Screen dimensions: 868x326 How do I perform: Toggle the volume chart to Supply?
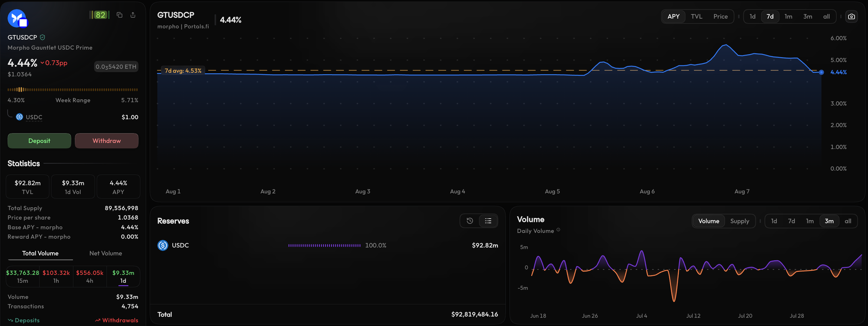[740, 221]
